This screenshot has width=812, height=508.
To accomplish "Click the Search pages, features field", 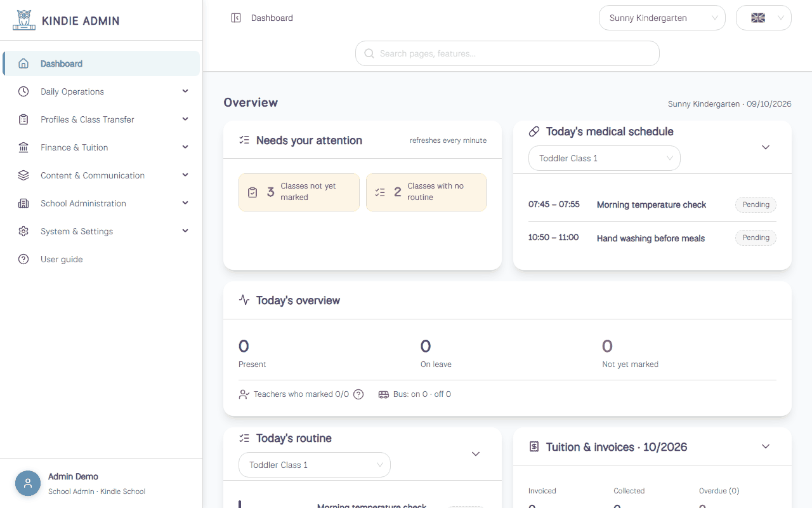I will [x=507, y=53].
